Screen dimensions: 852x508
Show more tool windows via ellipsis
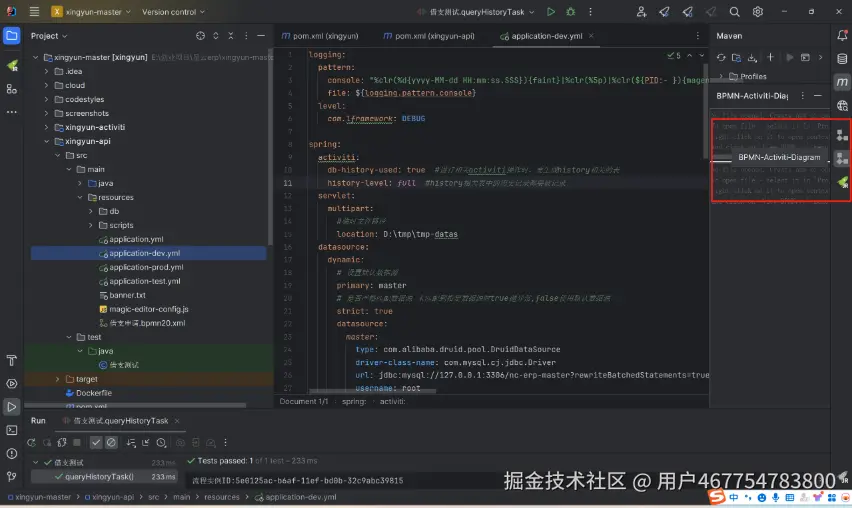tap(11, 112)
